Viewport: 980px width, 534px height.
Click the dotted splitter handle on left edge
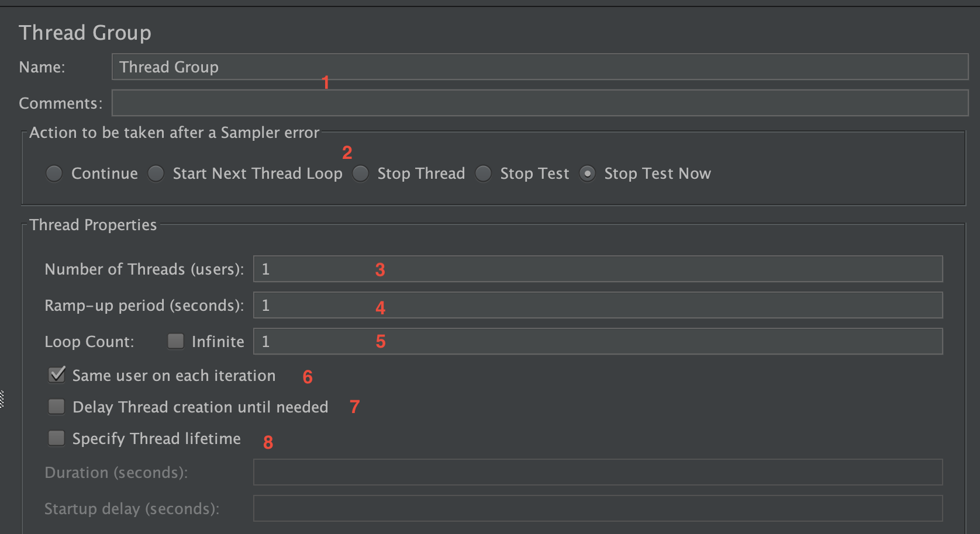point(2,399)
